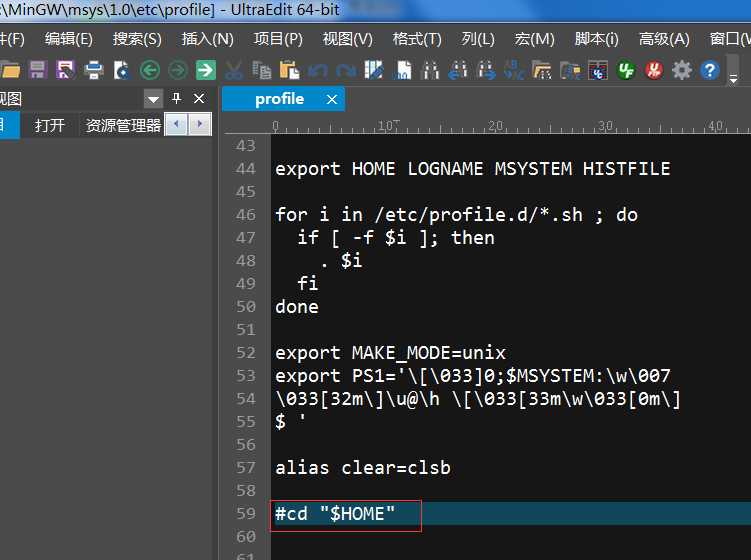Show previous panel tabs with the left arrow
The height and width of the screenshot is (560, 751).
tap(176, 124)
